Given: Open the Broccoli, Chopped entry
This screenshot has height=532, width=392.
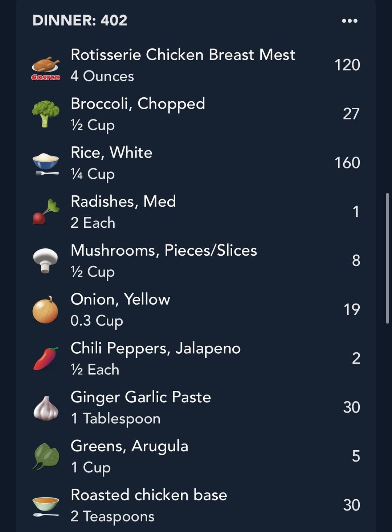Looking at the screenshot, I should pos(196,114).
